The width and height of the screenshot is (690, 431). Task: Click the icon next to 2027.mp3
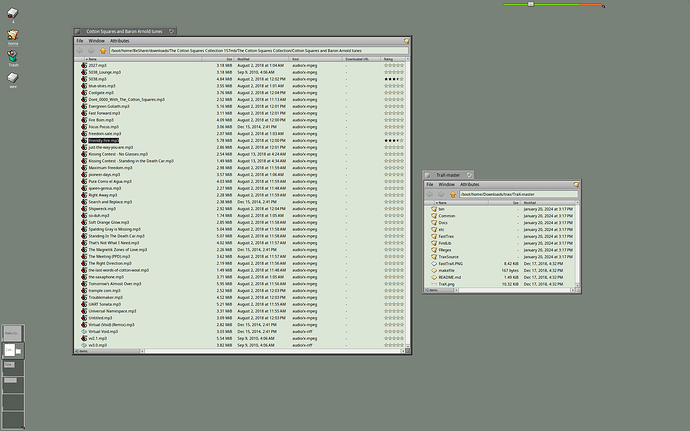point(85,65)
